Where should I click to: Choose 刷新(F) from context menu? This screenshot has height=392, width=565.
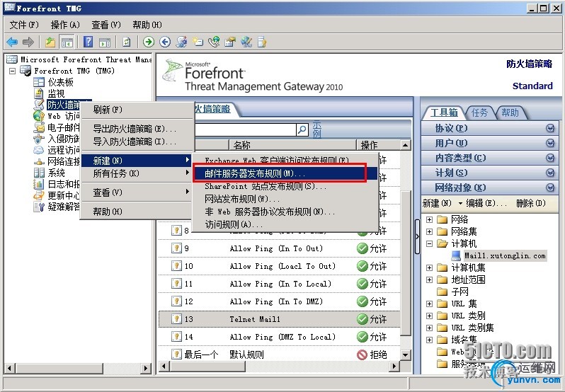(x=137, y=110)
